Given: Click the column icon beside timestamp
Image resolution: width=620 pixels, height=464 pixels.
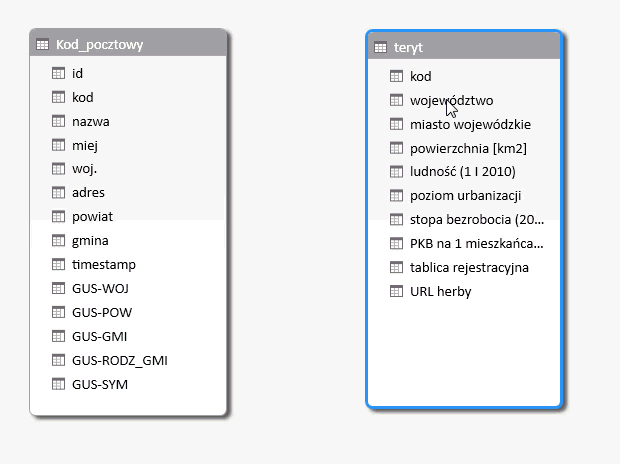Looking at the screenshot, I should click(x=58, y=265).
